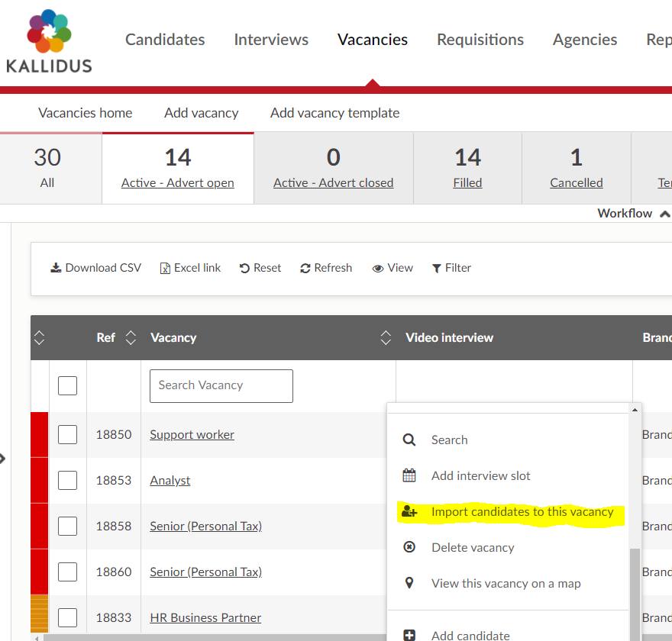
Task: Sort using the Vacancy column arrows
Action: pos(386,337)
